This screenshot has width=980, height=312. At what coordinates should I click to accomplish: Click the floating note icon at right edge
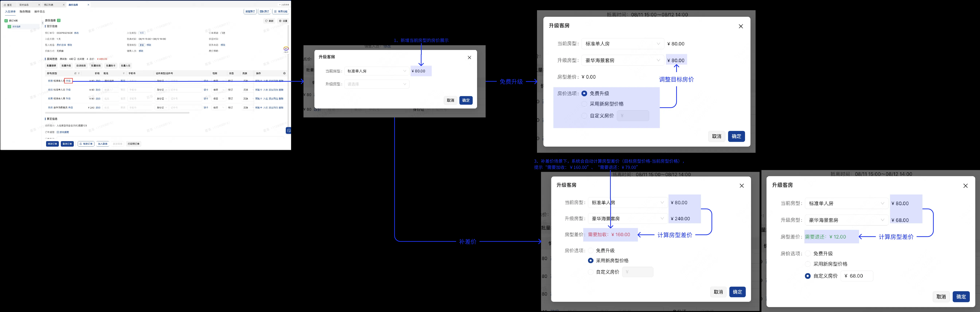point(289,131)
